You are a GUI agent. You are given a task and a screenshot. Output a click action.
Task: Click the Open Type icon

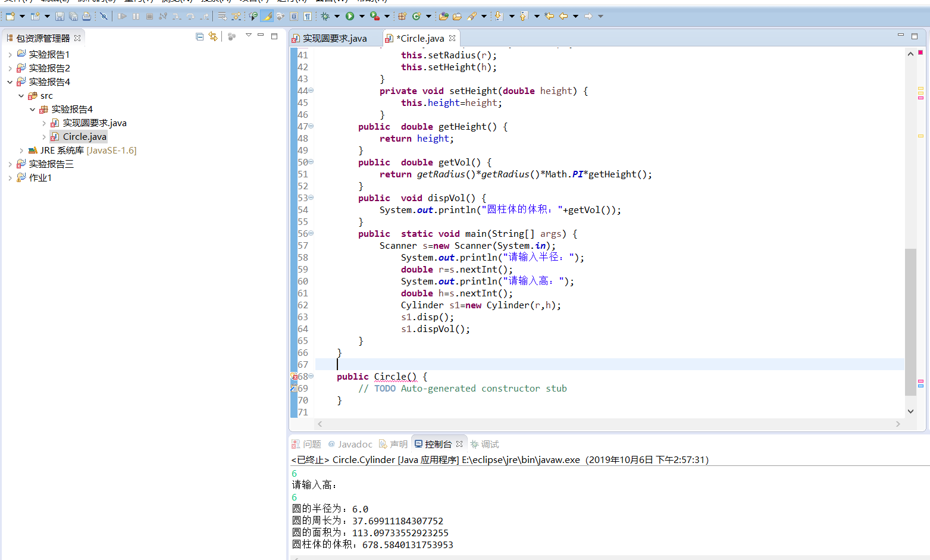coord(444,16)
